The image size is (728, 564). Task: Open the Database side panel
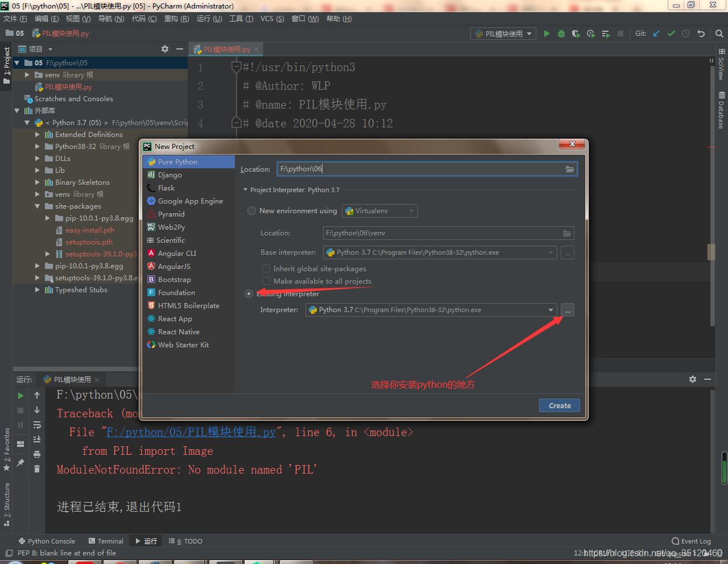pyautogui.click(x=722, y=111)
